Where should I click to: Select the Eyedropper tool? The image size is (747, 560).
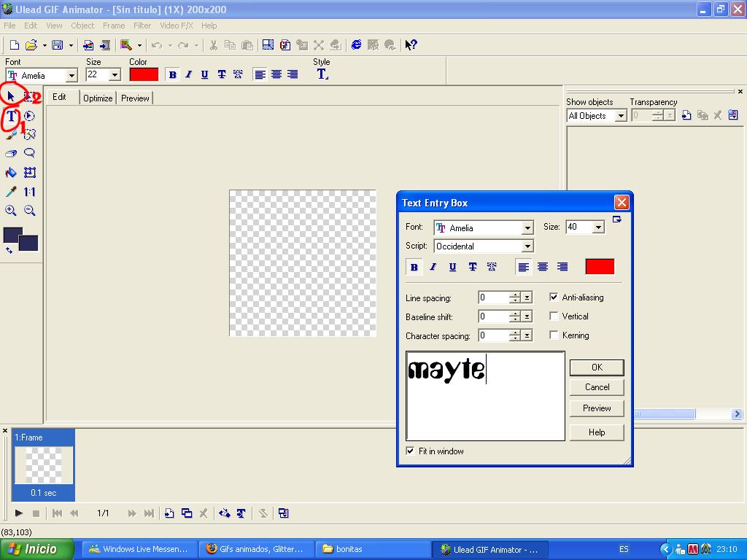tap(11, 192)
